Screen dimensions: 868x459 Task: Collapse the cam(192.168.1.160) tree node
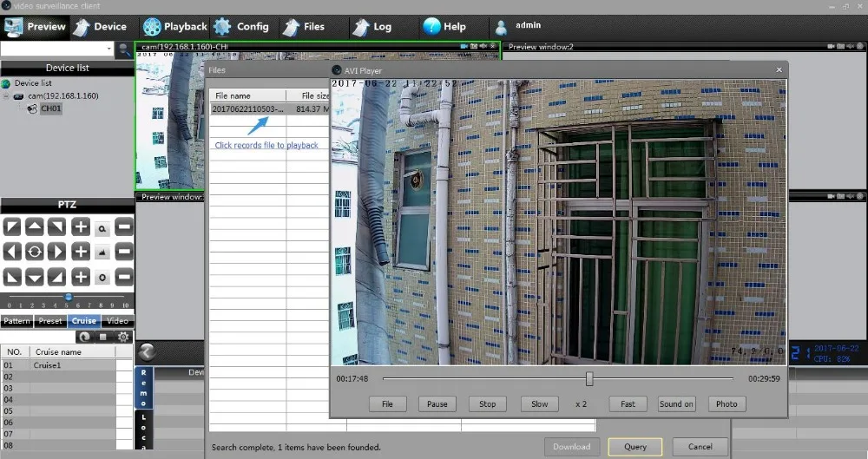tap(7, 95)
